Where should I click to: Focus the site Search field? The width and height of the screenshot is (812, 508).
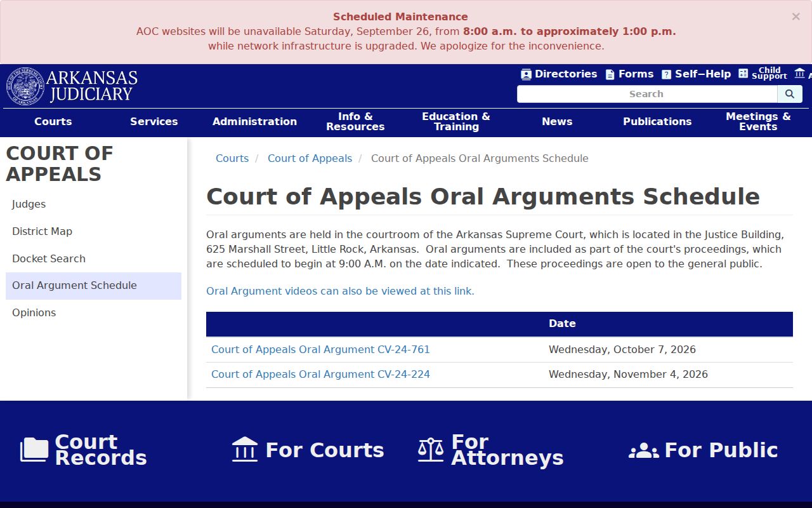click(x=647, y=94)
